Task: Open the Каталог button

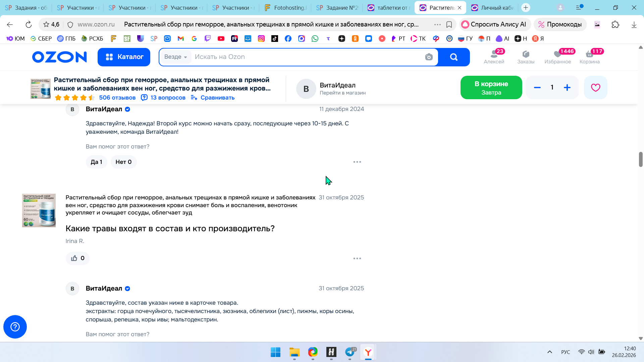Action: pyautogui.click(x=124, y=57)
